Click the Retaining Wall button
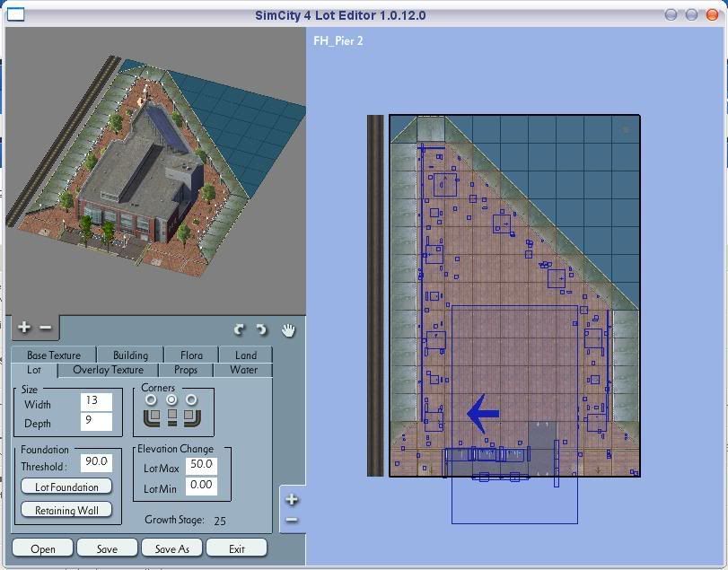 click(66, 510)
